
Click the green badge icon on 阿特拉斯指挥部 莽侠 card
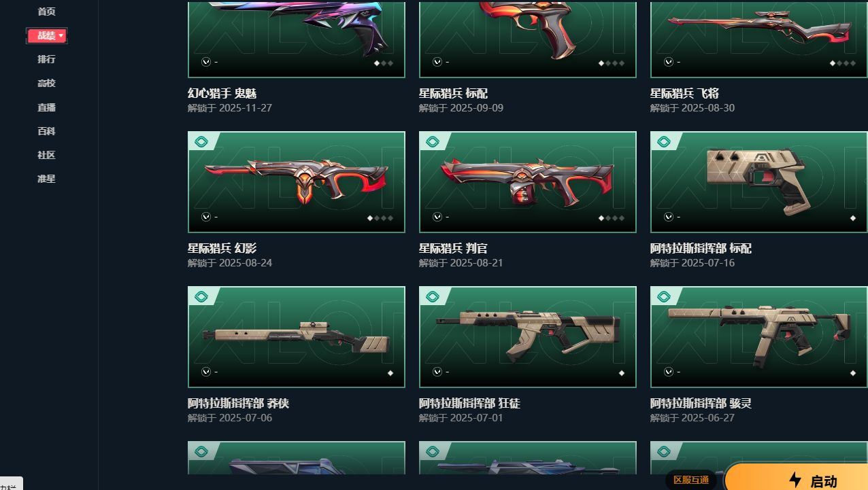point(201,296)
